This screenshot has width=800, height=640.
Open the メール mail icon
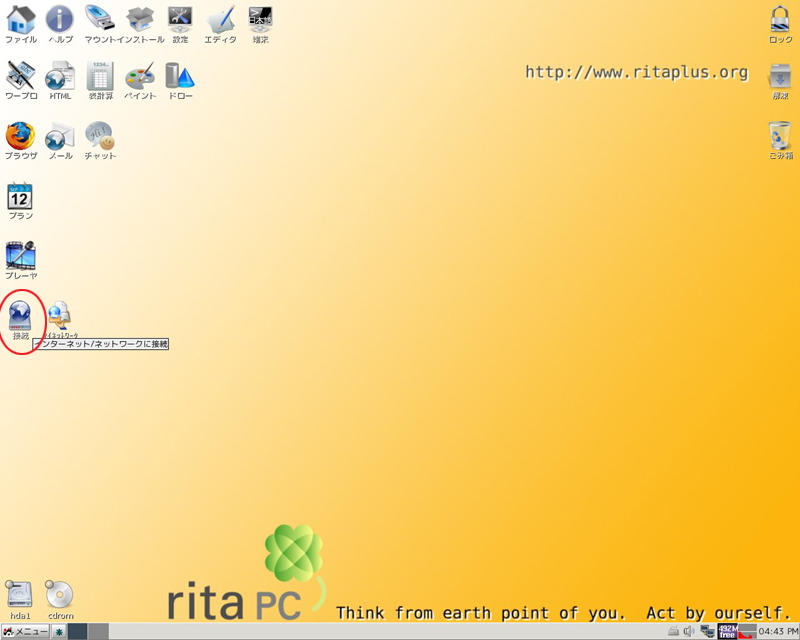coord(60,137)
